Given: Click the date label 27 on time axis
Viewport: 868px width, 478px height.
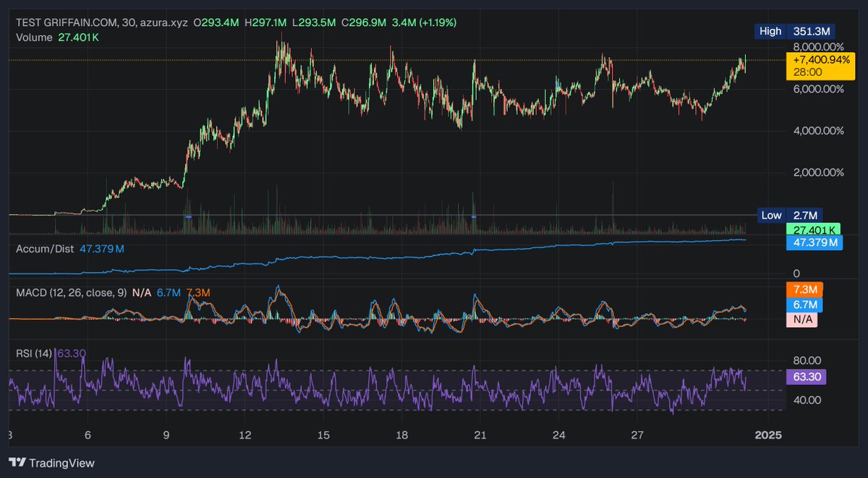Looking at the screenshot, I should pyautogui.click(x=637, y=435).
